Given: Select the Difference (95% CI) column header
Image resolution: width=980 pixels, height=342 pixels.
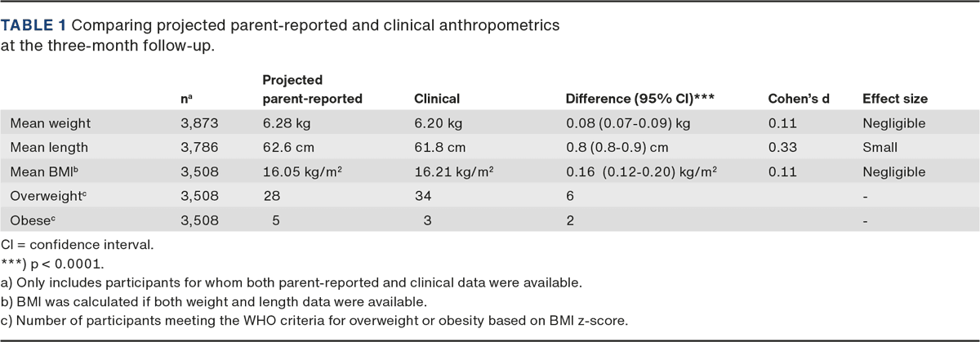Looking at the screenshot, I should point(640,98).
